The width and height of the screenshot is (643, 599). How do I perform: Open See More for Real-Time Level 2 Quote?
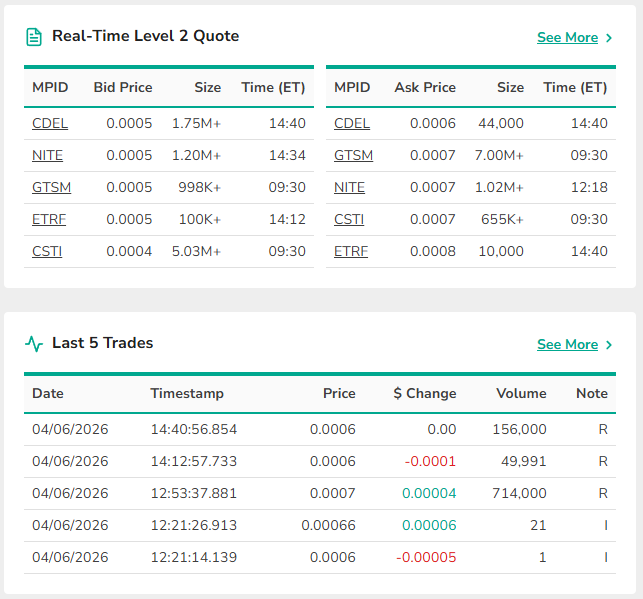click(x=567, y=37)
